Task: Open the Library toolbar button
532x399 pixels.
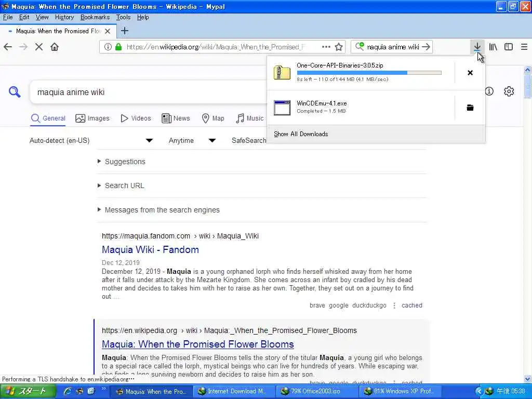Action: click(x=493, y=47)
